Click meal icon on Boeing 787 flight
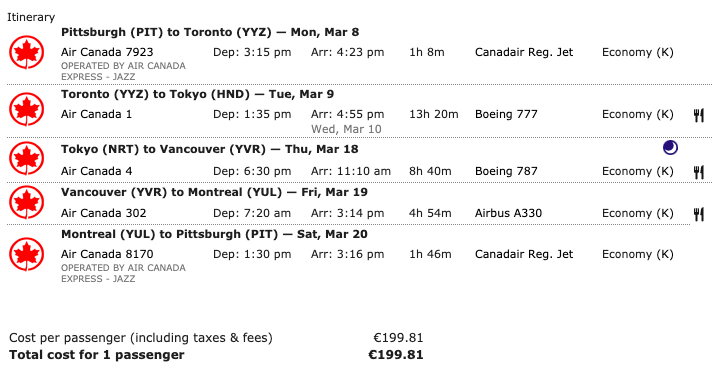This screenshot has height=371, width=726. (x=699, y=172)
